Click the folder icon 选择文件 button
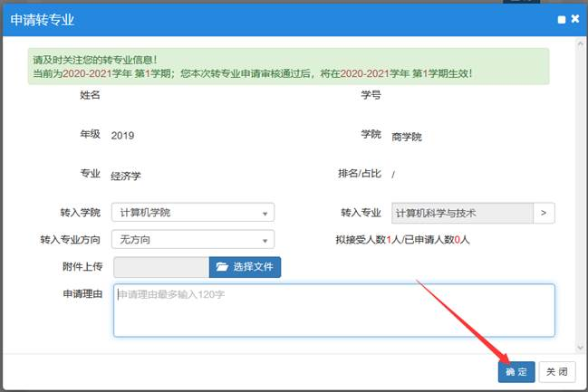This screenshot has height=392, width=588. [246, 267]
